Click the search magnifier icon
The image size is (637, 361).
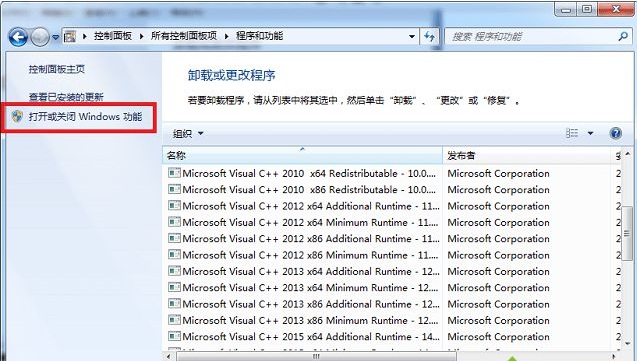pyautogui.click(x=623, y=37)
